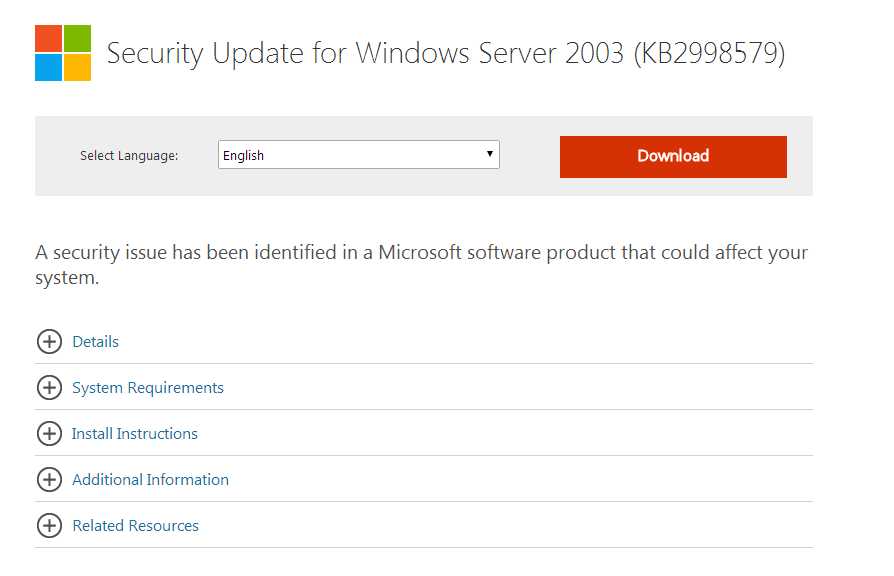Click the security issue description paragraph
Image resolution: width=894 pixels, height=576 pixels.
click(421, 264)
